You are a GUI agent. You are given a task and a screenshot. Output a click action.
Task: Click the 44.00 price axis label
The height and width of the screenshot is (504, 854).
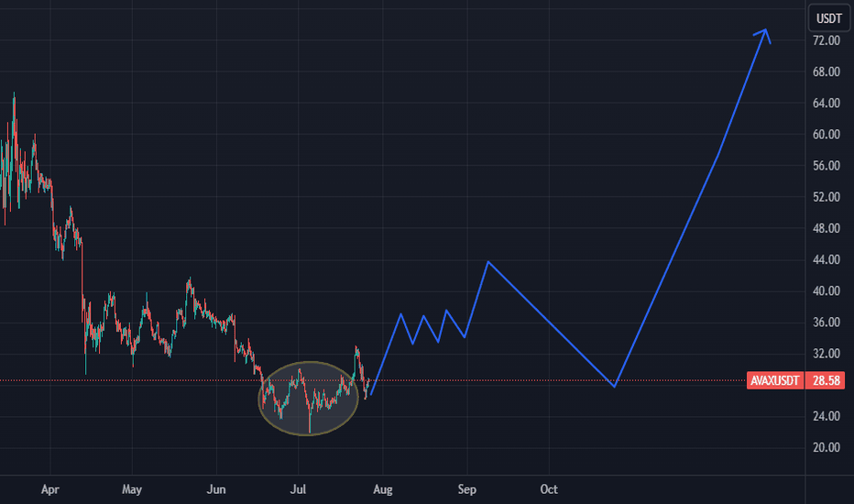pyautogui.click(x=827, y=260)
